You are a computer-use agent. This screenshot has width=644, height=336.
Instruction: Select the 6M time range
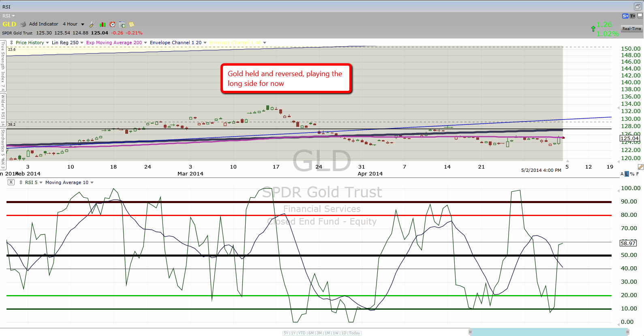tap(311, 333)
